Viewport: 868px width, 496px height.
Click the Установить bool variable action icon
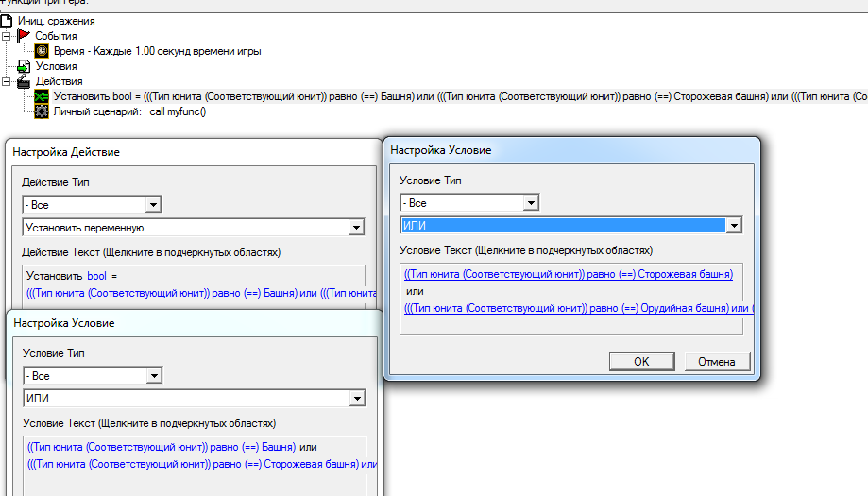(x=42, y=96)
